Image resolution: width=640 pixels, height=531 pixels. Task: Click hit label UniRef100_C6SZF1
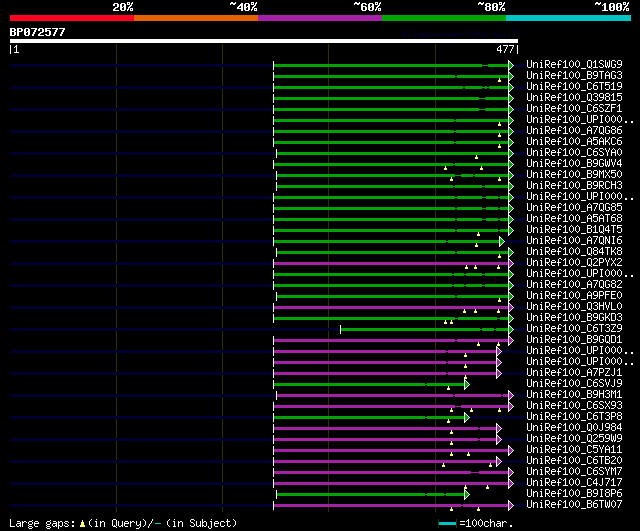click(574, 109)
